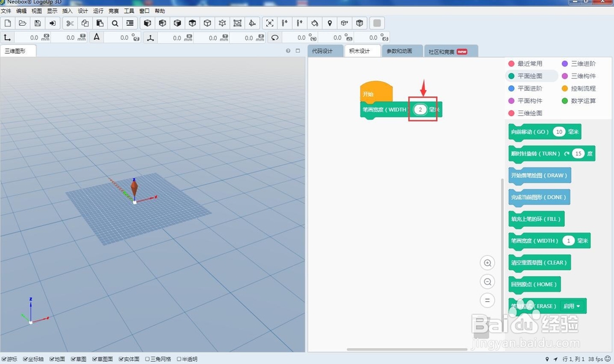Click the import arrow icon in the toolbar
614x364 pixels.
52,23
